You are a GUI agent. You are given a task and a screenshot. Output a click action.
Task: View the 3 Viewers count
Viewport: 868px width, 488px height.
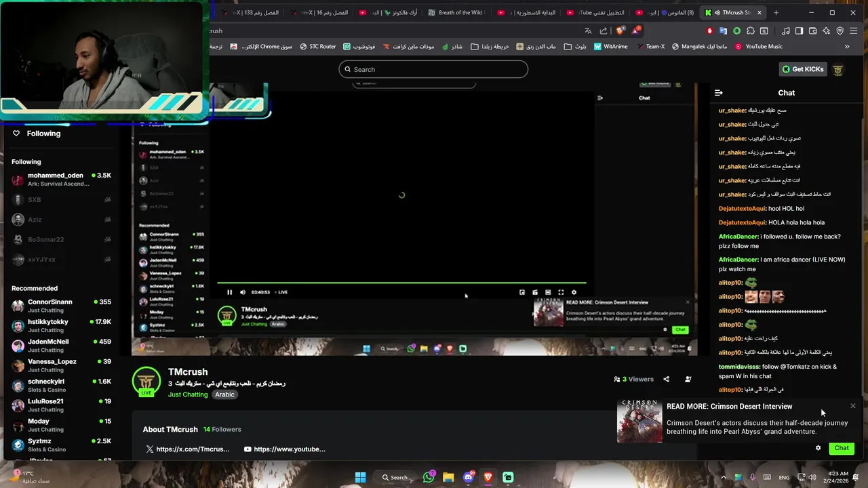tap(634, 380)
